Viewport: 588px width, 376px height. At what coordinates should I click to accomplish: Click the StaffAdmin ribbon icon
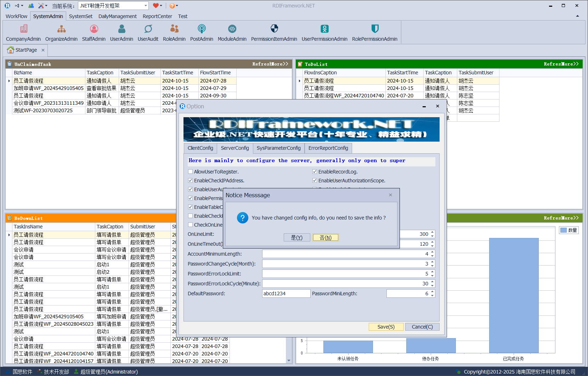click(x=94, y=29)
